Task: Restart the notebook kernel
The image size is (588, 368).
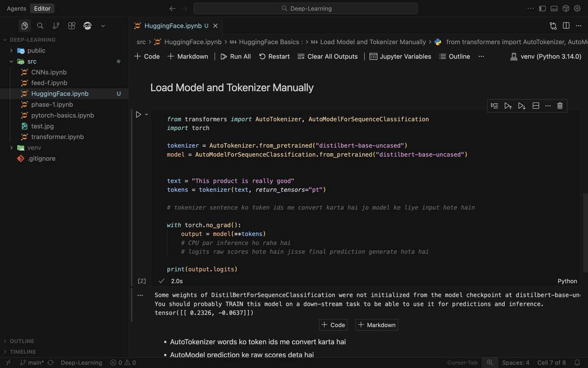Action: [x=274, y=56]
